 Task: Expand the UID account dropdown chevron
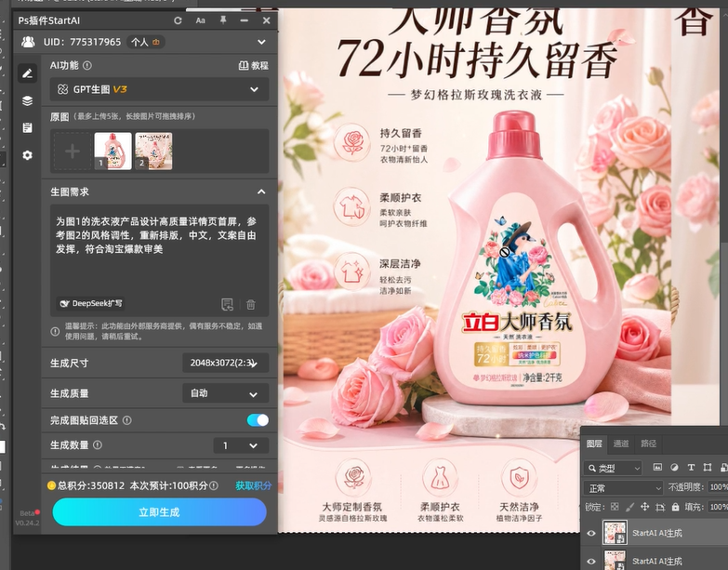(262, 42)
